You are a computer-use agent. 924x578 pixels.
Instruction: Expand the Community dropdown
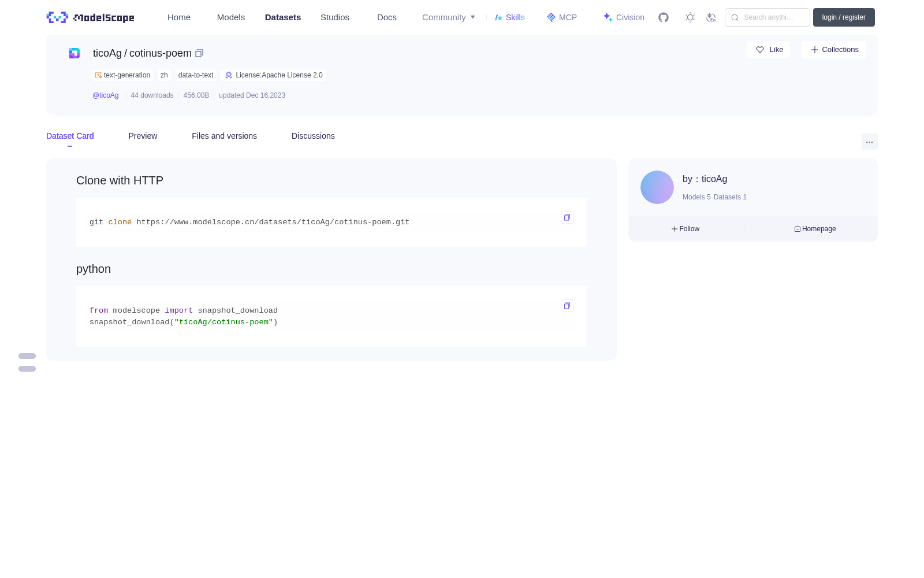[x=449, y=17]
